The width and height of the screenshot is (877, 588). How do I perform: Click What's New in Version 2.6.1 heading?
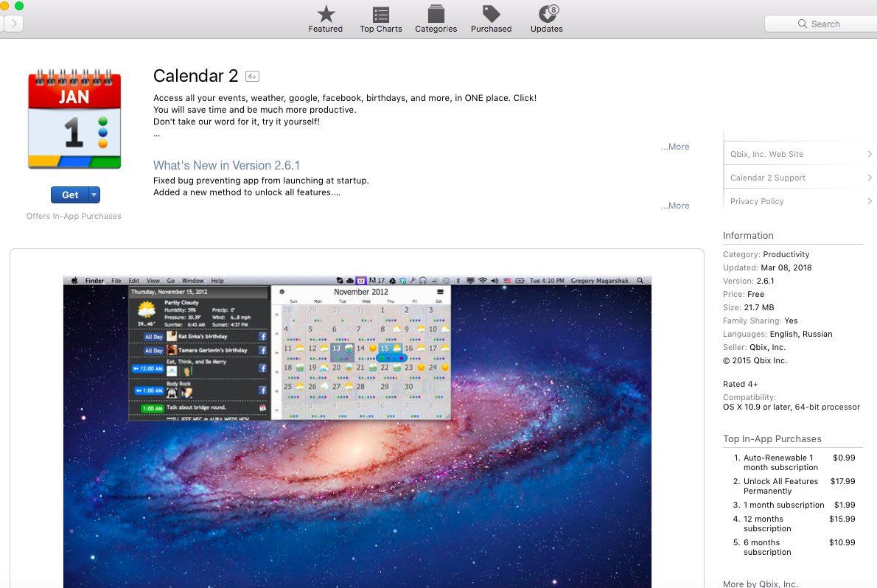click(x=226, y=166)
